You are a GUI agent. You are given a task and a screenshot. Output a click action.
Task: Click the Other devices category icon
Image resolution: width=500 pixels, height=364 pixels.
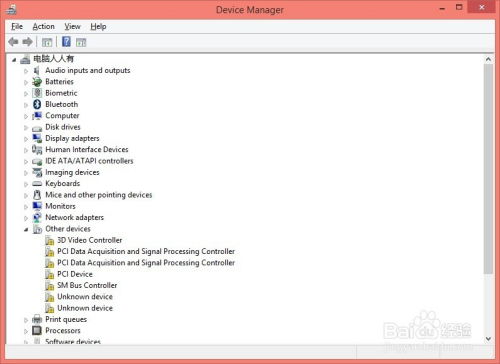[37, 229]
